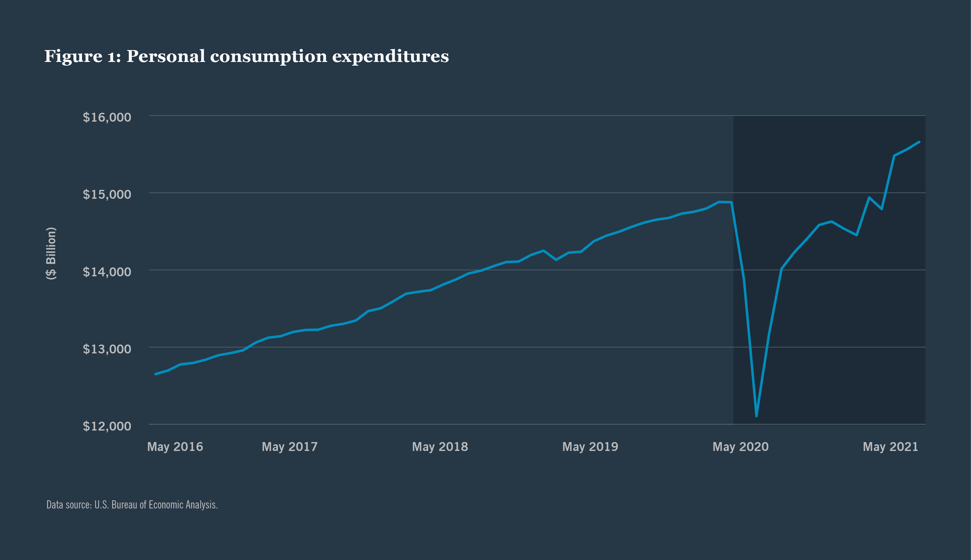
Task: Click the $16,000 y-axis label
Action: 107,117
